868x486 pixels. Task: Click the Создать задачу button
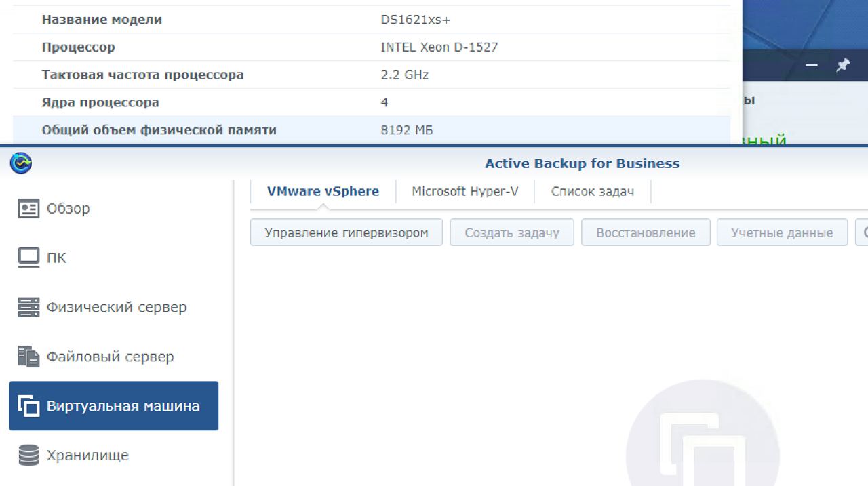click(x=512, y=232)
